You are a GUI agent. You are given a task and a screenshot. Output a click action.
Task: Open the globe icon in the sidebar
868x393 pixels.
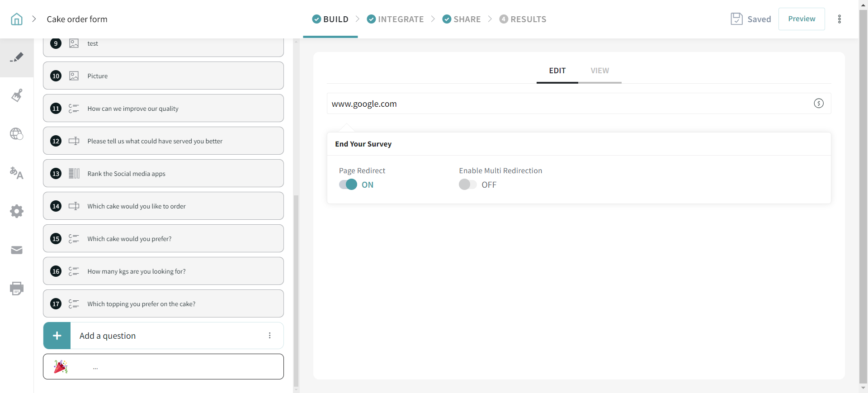click(17, 134)
